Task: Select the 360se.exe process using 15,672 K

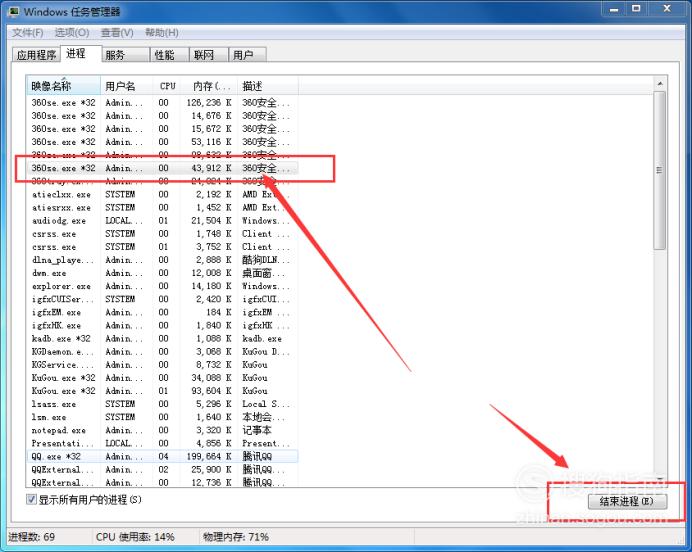Action: [162, 129]
